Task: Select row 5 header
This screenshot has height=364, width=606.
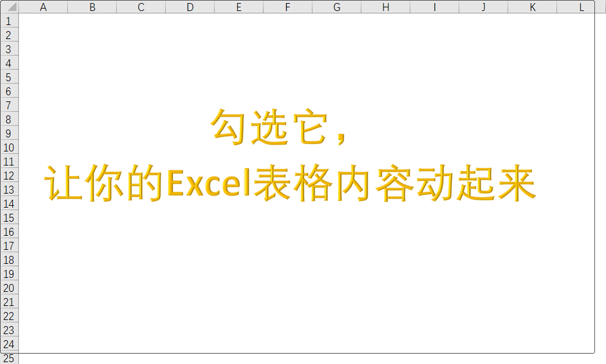Action: 9,77
